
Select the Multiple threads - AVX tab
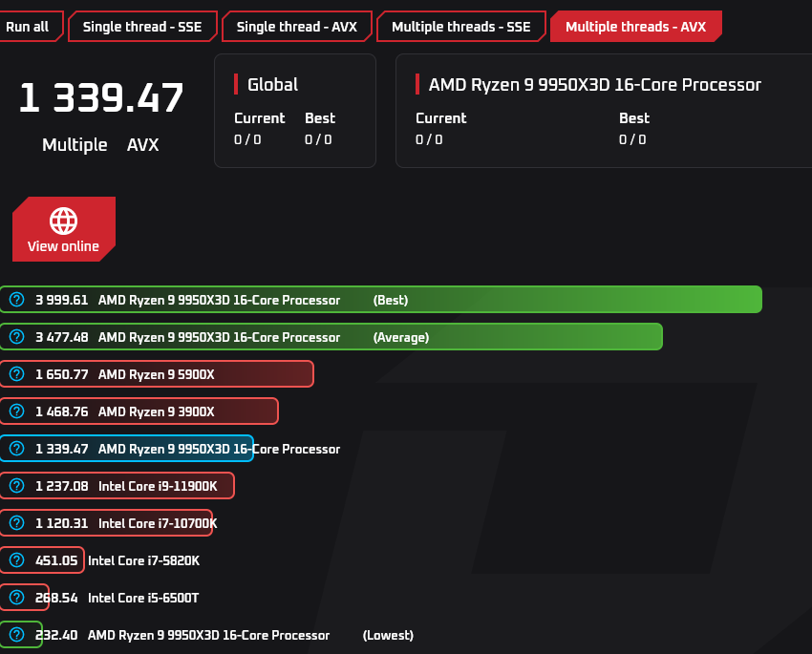pyautogui.click(x=636, y=27)
